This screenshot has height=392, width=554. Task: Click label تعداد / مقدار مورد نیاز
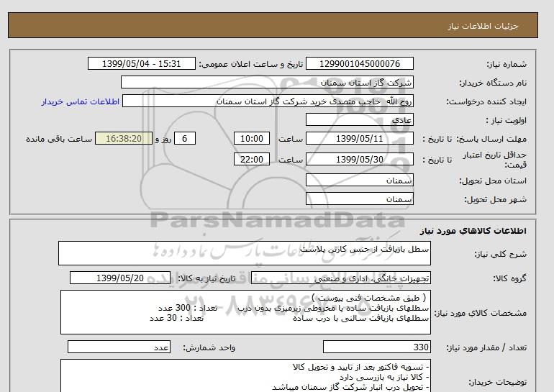[486, 348]
